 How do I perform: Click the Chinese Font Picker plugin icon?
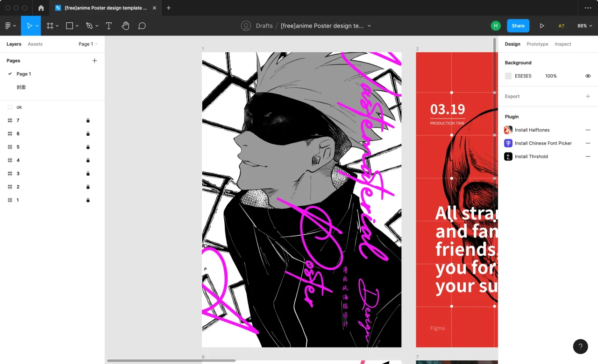508,143
